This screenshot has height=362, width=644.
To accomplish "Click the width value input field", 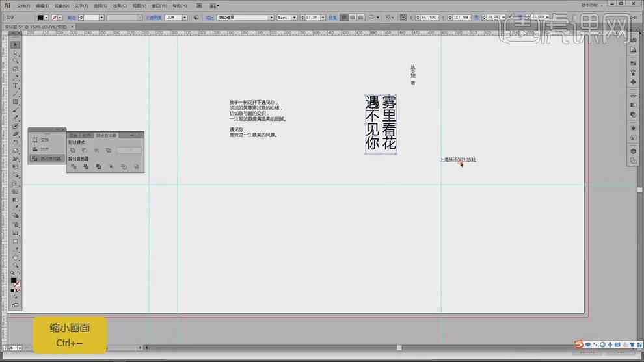I will pyautogui.click(x=495, y=18).
